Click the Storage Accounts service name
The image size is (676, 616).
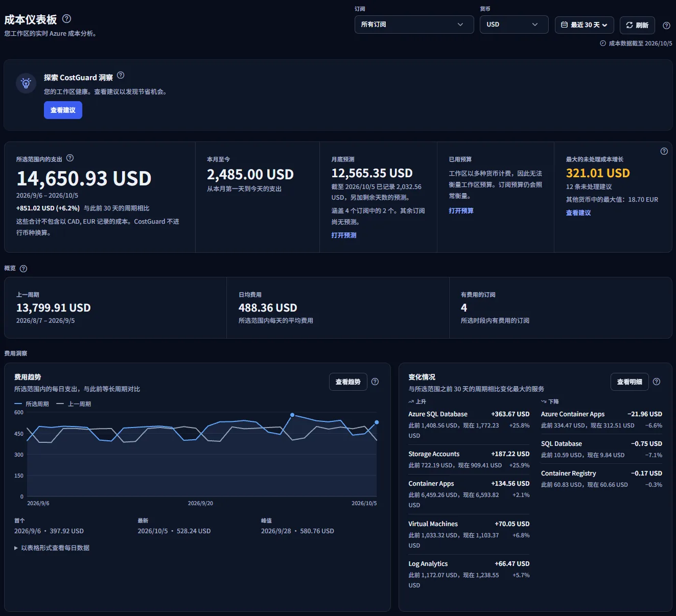point(434,454)
